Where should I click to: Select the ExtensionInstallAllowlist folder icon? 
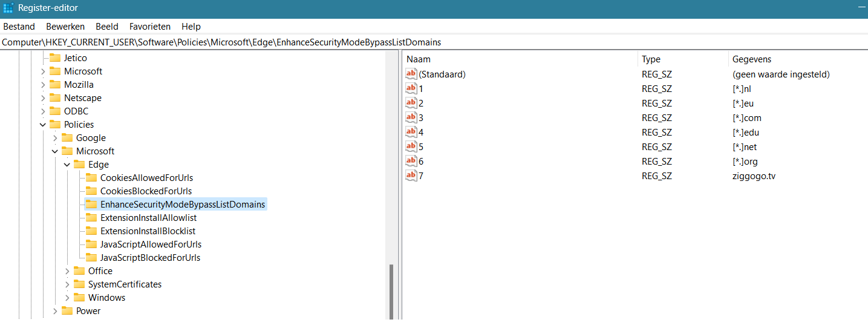pyautogui.click(x=91, y=218)
